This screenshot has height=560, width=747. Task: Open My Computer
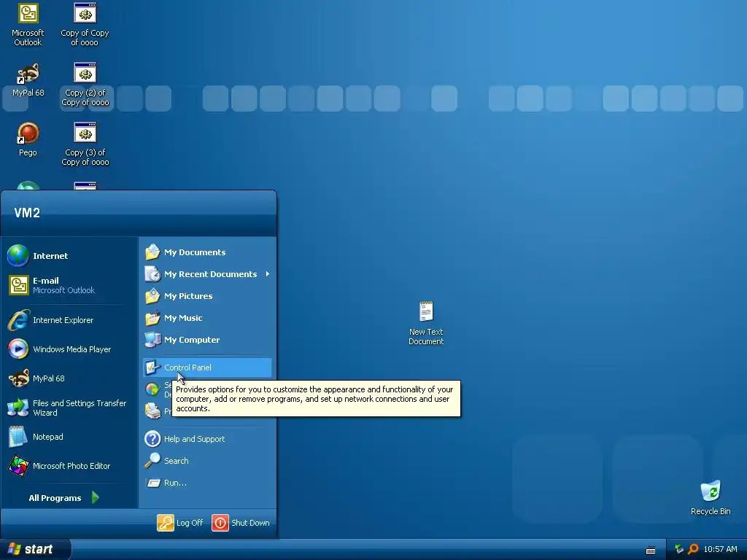coord(207,340)
